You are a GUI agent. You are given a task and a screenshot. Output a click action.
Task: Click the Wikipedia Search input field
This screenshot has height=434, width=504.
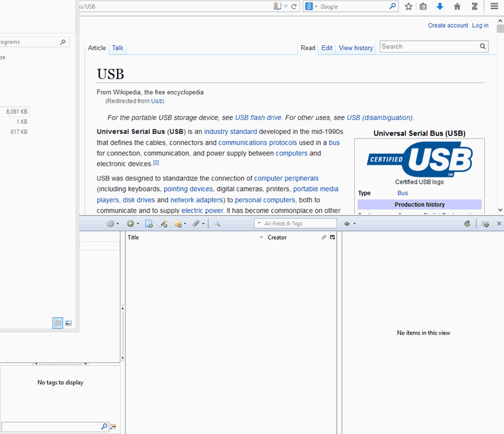click(429, 46)
